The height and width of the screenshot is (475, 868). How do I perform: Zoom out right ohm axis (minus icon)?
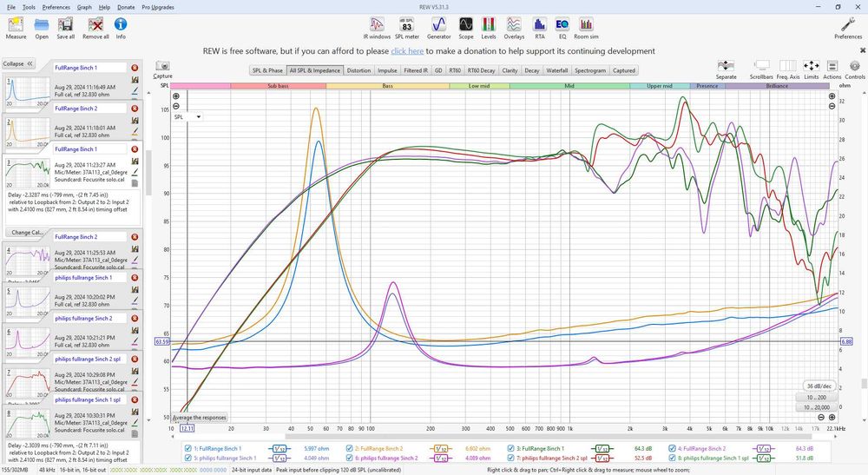(832, 106)
